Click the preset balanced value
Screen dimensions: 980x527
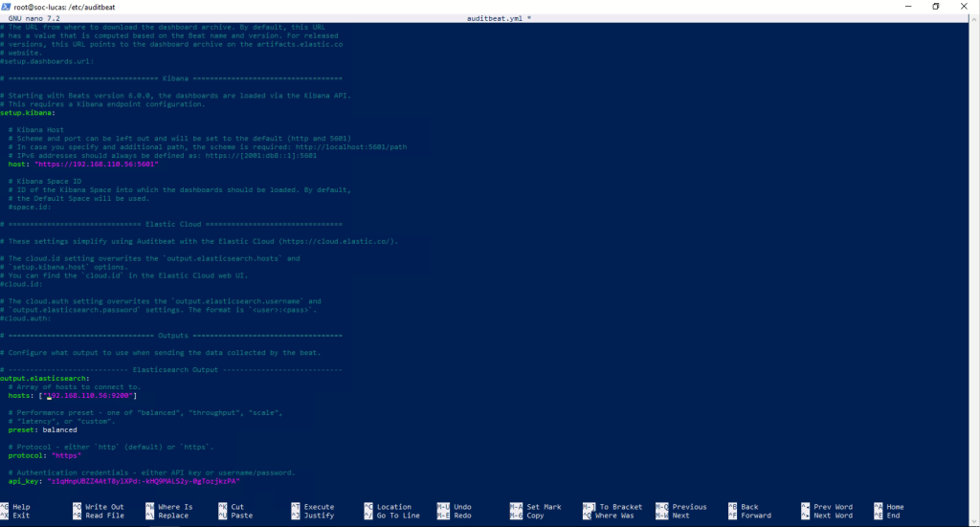59,429
